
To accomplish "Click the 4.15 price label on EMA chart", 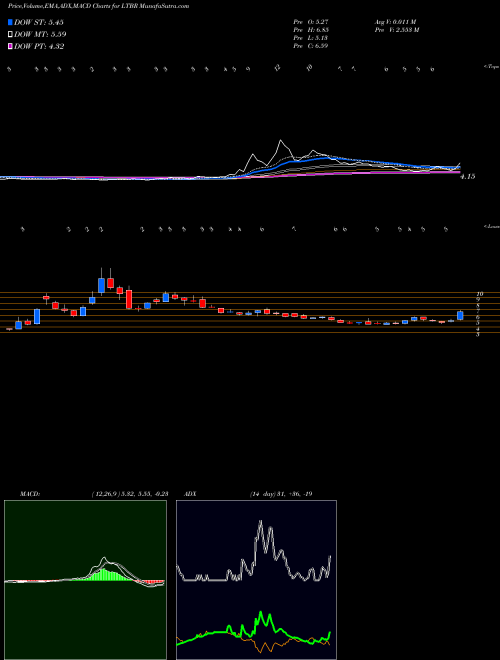I will [468, 177].
